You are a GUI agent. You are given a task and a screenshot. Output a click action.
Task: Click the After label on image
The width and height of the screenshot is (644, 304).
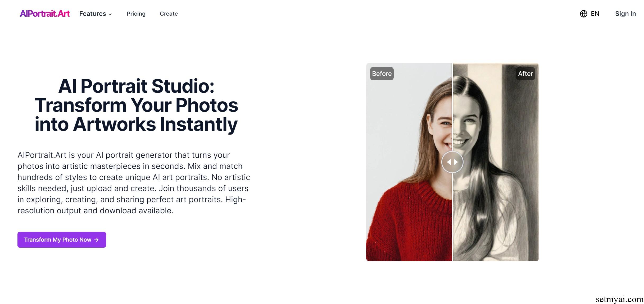[525, 73]
